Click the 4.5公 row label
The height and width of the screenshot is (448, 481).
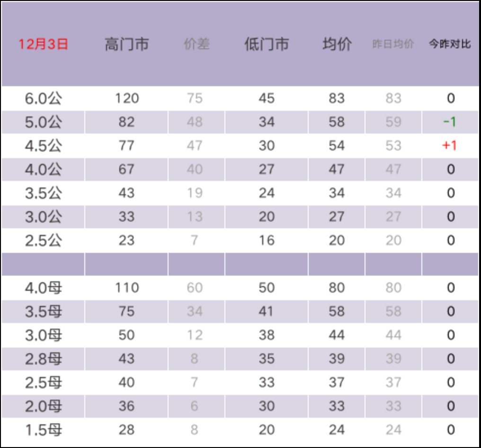point(43,146)
